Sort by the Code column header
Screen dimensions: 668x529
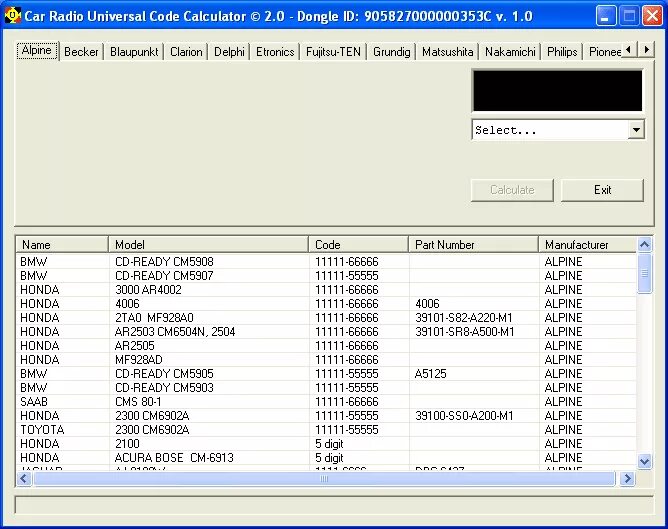tap(359, 245)
